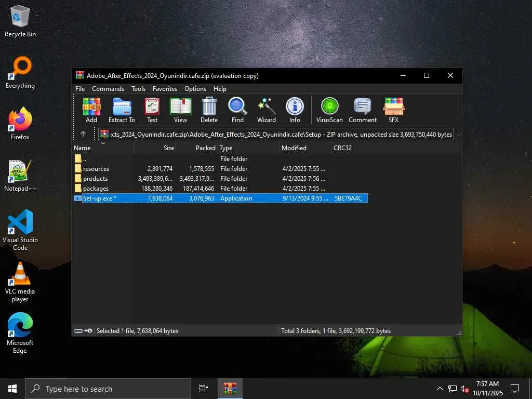Screen dimensions: 532x399
Task: Click packed size 1,578,555 of resources
Action: (202, 169)
